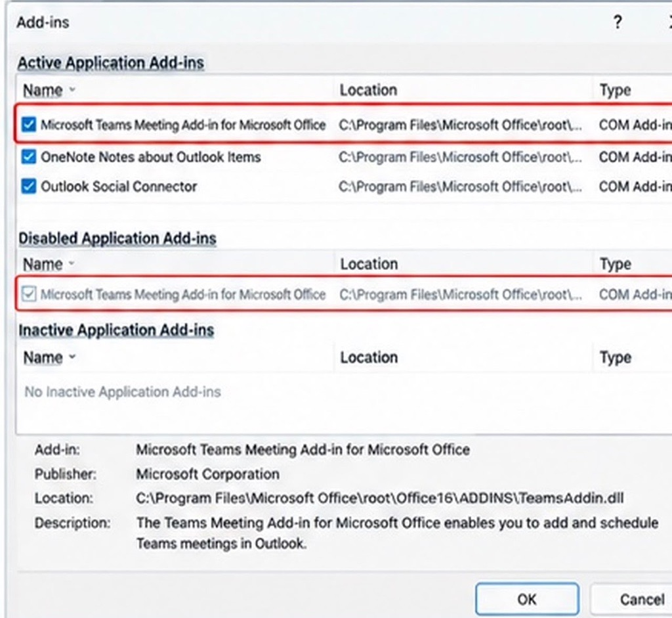Click the 'Inactive Application Add-ins' section heading
The height and width of the screenshot is (618, 672).
[x=116, y=330]
